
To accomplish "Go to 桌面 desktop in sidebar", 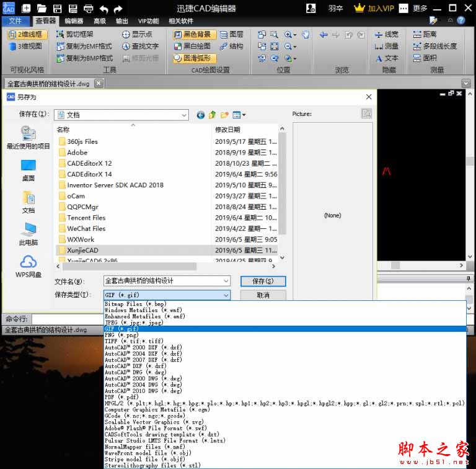I will pyautogui.click(x=29, y=170).
